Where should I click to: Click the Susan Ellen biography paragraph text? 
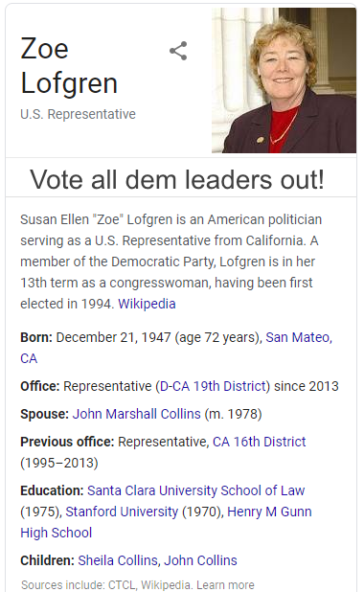tap(171, 262)
